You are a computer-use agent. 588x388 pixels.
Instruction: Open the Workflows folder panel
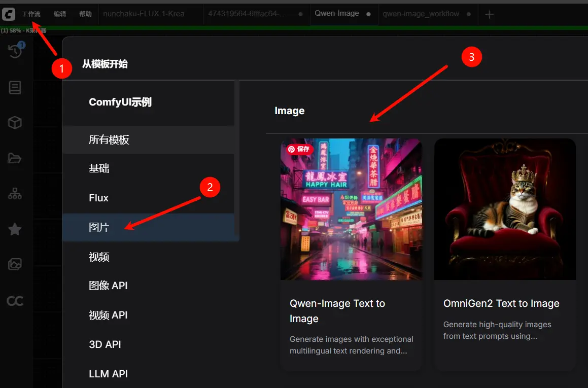(14, 158)
